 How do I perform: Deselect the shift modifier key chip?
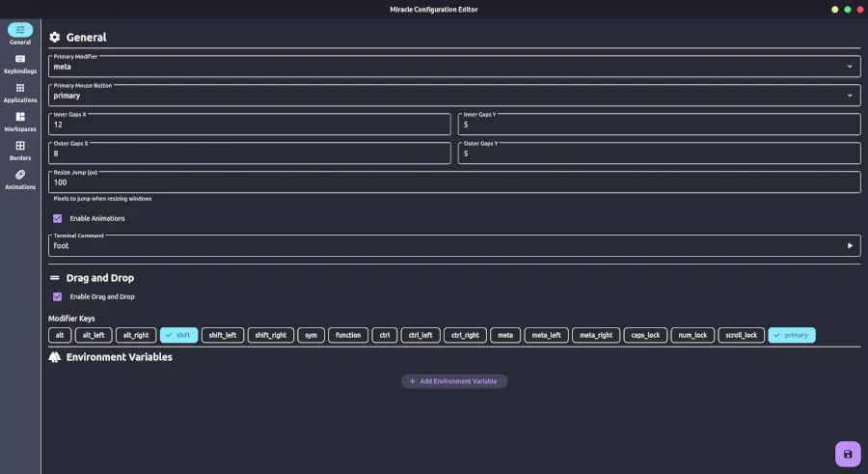178,335
